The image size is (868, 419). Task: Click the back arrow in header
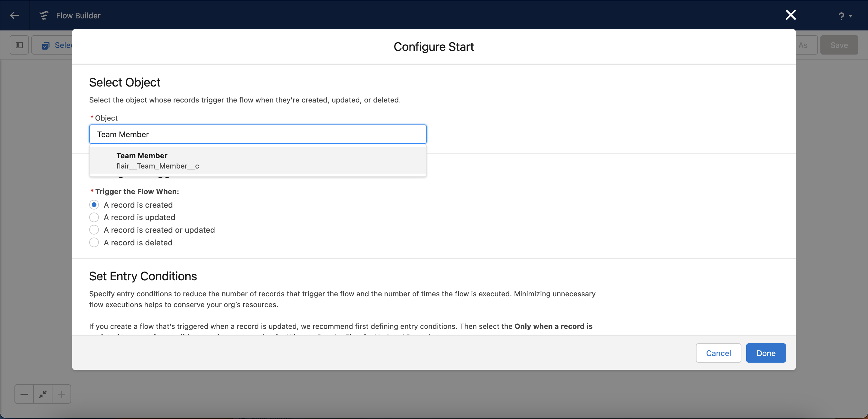[14, 15]
